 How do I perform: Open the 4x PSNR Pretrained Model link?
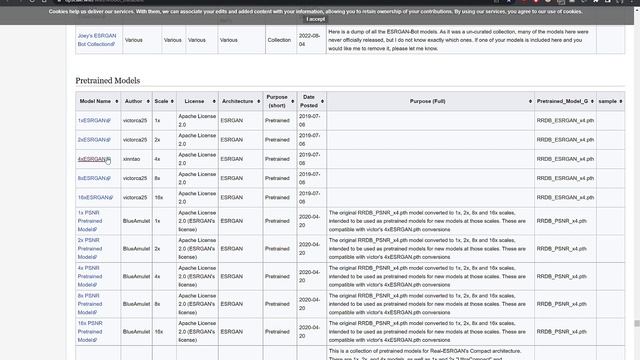click(x=90, y=276)
